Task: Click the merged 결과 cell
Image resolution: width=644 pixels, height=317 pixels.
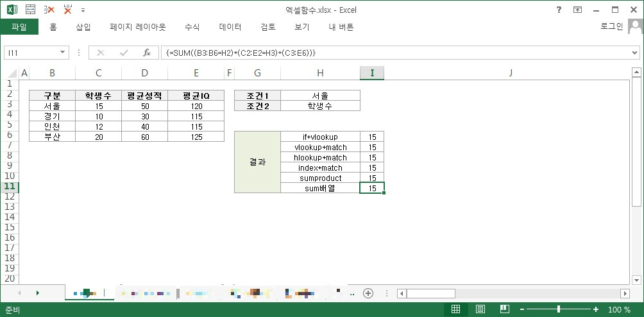Action: pos(257,162)
